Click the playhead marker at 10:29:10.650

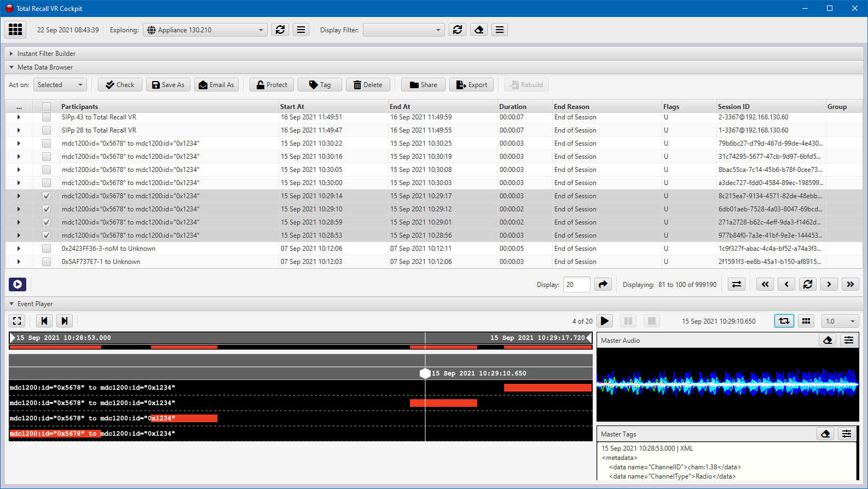pyautogui.click(x=425, y=373)
